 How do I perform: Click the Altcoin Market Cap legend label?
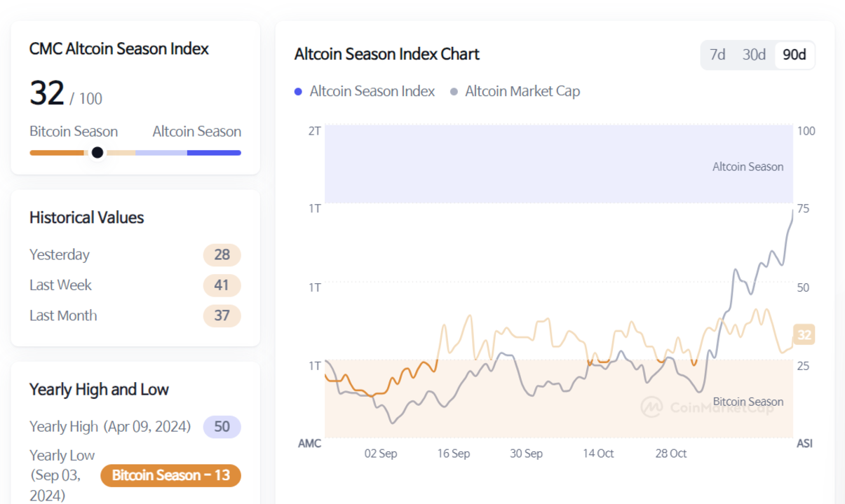coord(522,91)
